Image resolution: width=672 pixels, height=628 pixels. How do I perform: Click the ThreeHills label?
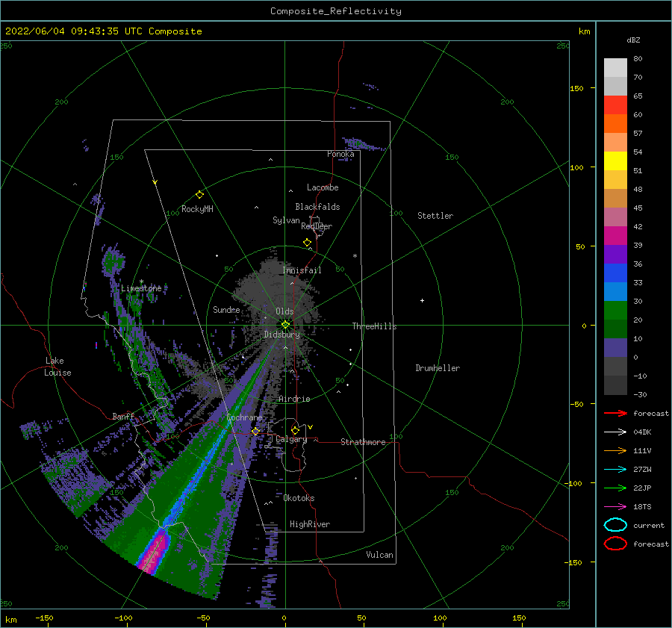[x=375, y=326]
